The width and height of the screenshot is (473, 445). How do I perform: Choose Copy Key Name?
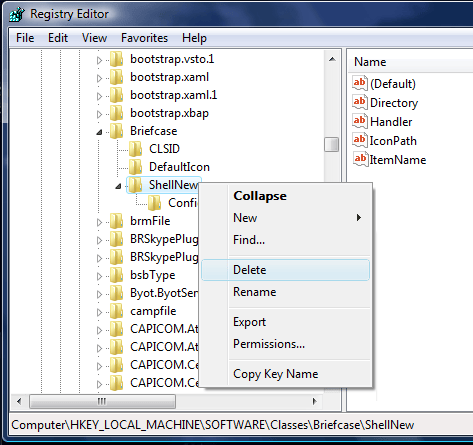[x=286, y=374]
